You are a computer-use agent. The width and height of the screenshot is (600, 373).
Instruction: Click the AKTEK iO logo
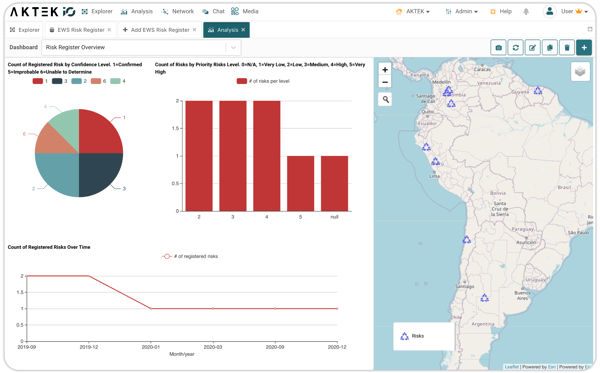(x=42, y=11)
